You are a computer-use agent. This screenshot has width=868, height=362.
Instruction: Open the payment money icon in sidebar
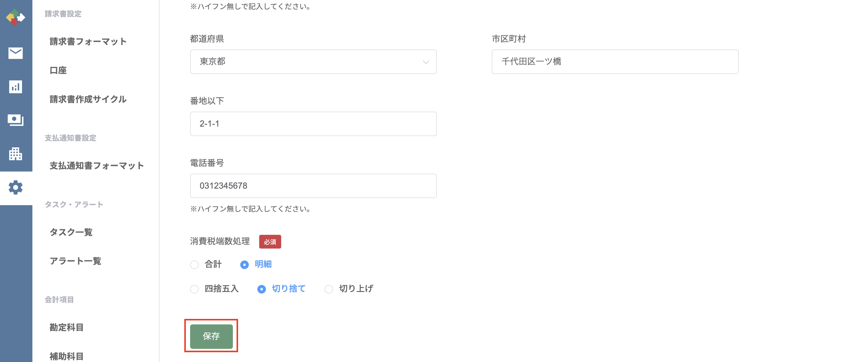pos(16,120)
